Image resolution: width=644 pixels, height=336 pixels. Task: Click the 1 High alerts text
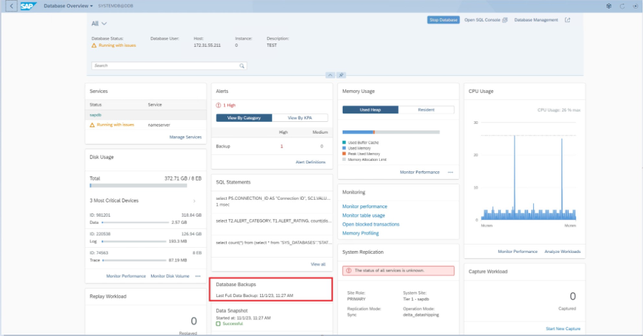[229, 105]
